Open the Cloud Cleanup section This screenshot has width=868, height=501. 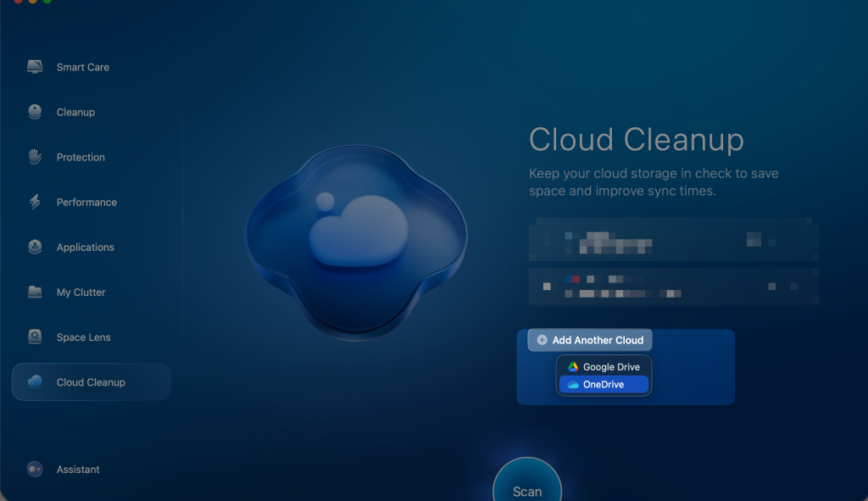tap(91, 381)
